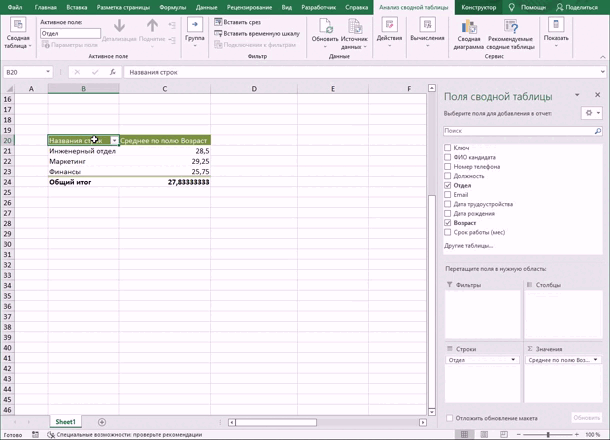Expand the formula bar
610x440 pixels.
(x=602, y=72)
